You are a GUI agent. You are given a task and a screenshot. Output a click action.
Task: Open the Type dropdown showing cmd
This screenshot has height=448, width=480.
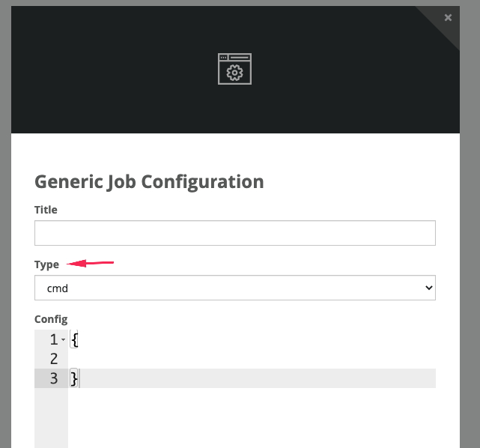coord(235,288)
